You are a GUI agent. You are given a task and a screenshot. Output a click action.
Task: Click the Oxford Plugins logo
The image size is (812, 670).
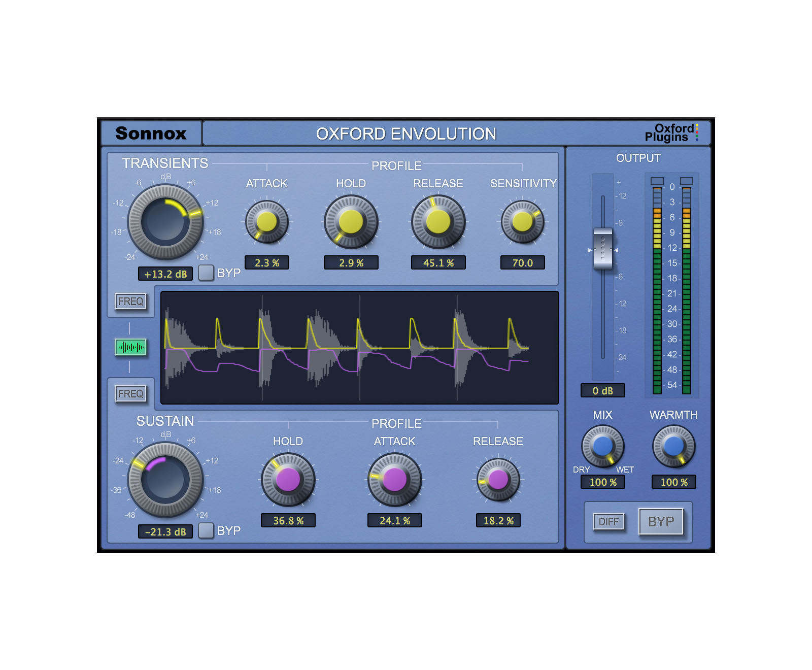(x=670, y=133)
